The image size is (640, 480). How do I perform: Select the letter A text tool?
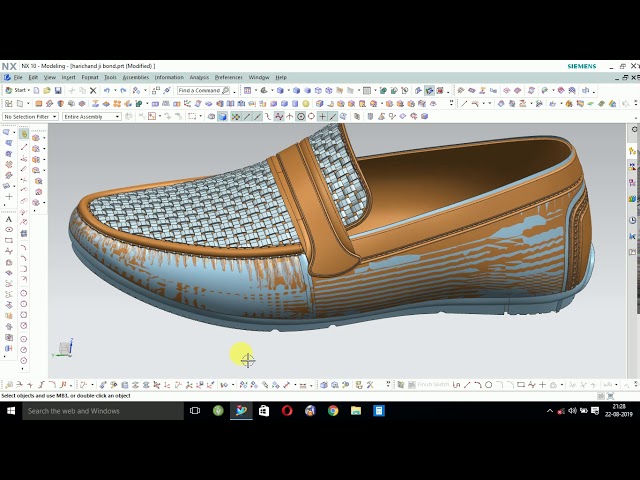(9, 220)
